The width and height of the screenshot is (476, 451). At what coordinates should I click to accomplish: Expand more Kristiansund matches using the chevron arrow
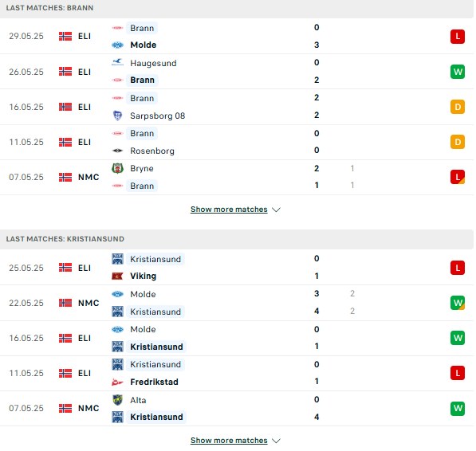[276, 441]
